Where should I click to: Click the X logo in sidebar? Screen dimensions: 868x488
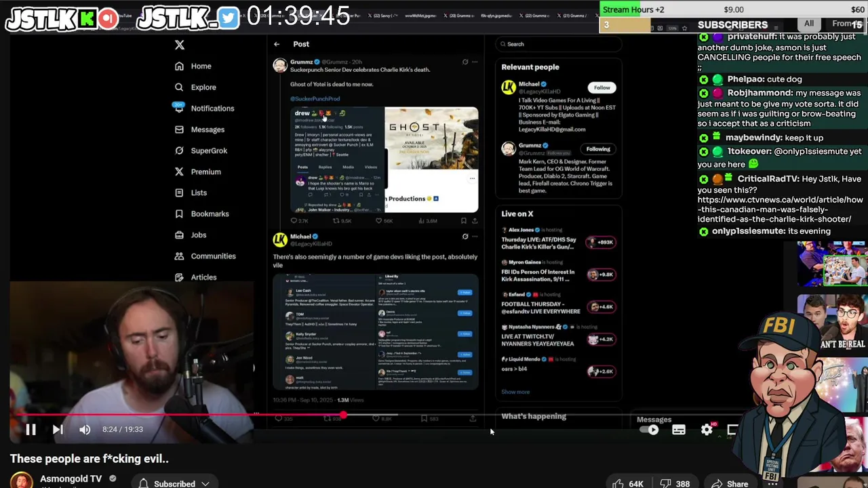tap(179, 45)
